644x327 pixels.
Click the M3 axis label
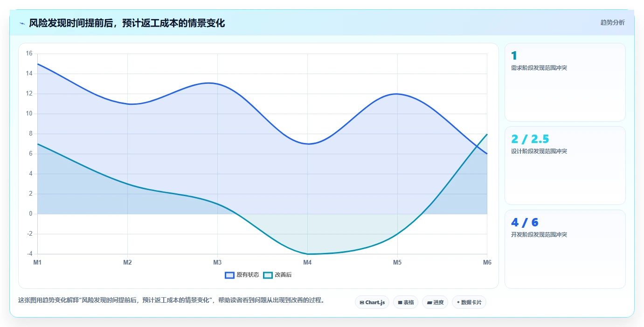pos(217,262)
